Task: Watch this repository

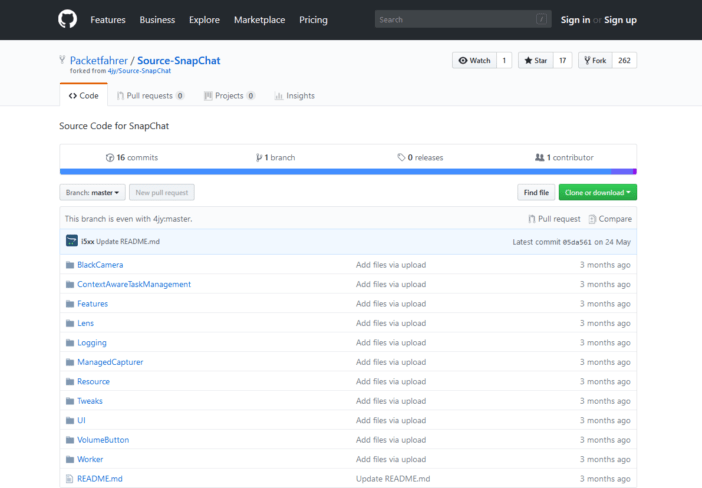Action: tap(474, 60)
